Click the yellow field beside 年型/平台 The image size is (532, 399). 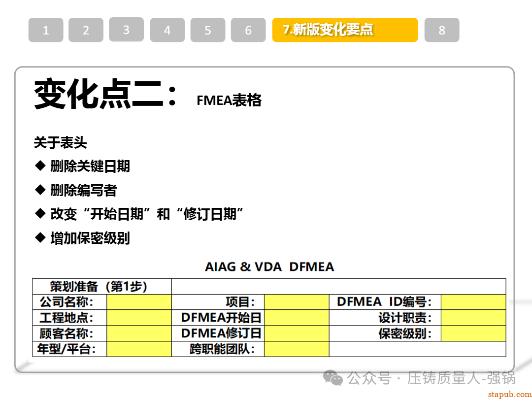(139, 349)
